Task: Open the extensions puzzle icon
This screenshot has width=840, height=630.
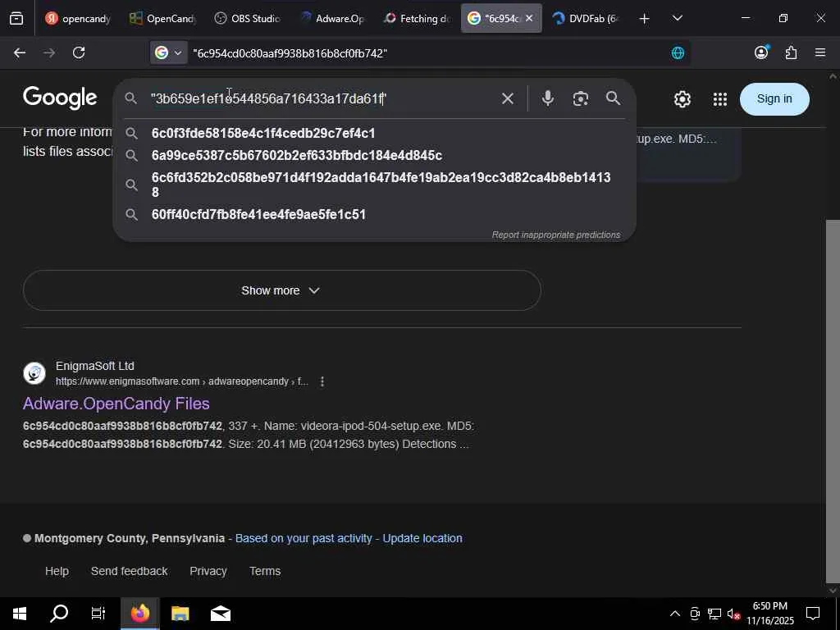Action: point(791,52)
